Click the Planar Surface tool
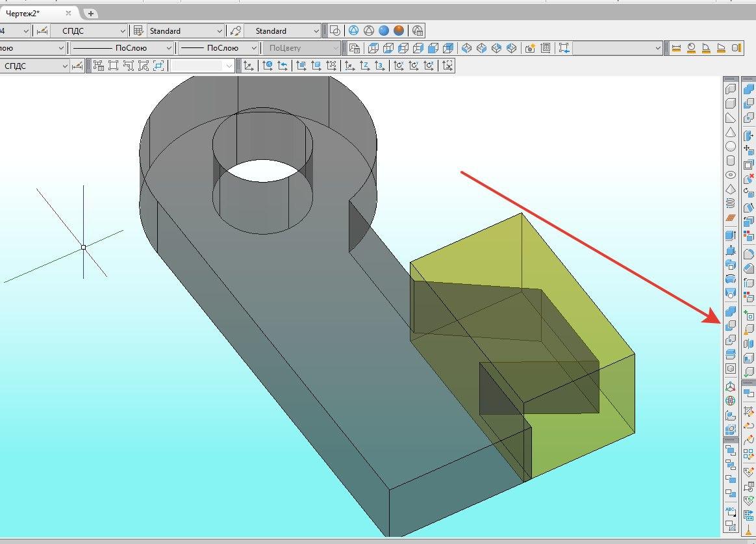Screen dimensions: 756x544 pos(730,218)
